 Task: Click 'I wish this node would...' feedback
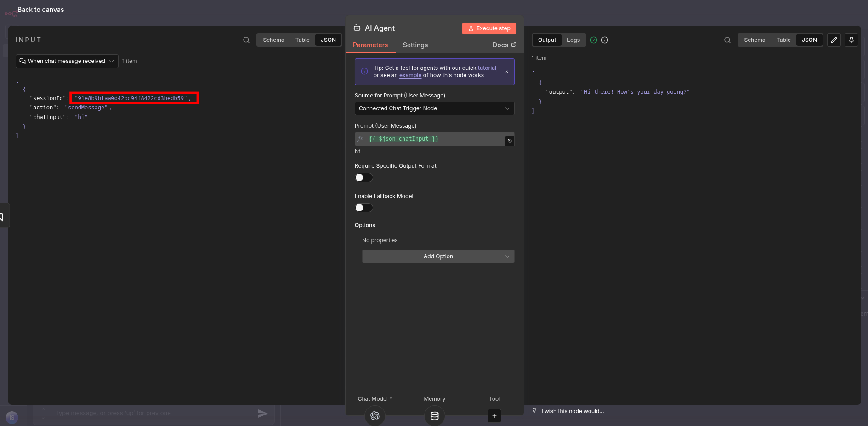pyautogui.click(x=573, y=411)
